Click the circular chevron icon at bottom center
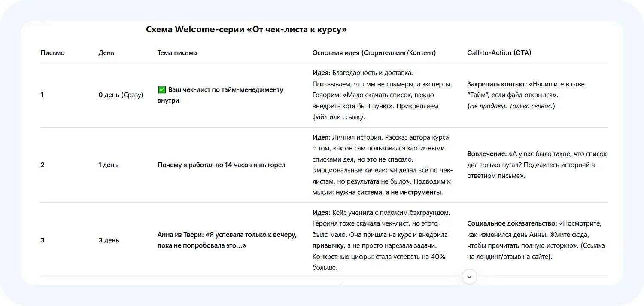The image size is (644, 306). pyautogui.click(x=469, y=277)
